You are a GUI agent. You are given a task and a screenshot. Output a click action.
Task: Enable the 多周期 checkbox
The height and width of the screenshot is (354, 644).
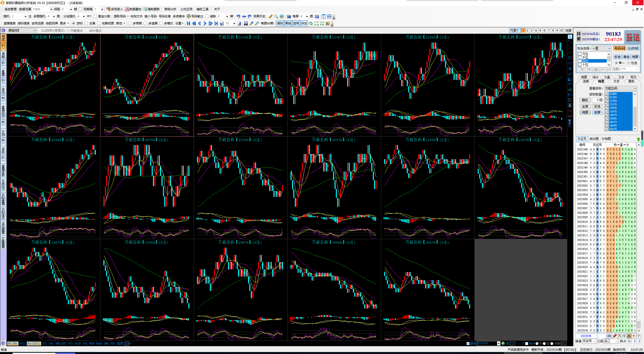click(130, 23)
